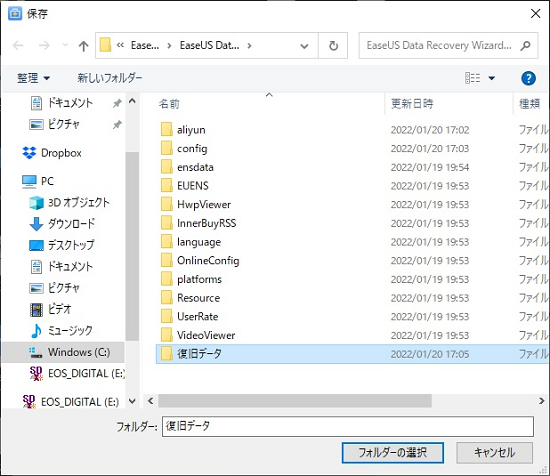This screenshot has width=550, height=476.
Task: Expand the address bar path dropdown
Action: [304, 46]
